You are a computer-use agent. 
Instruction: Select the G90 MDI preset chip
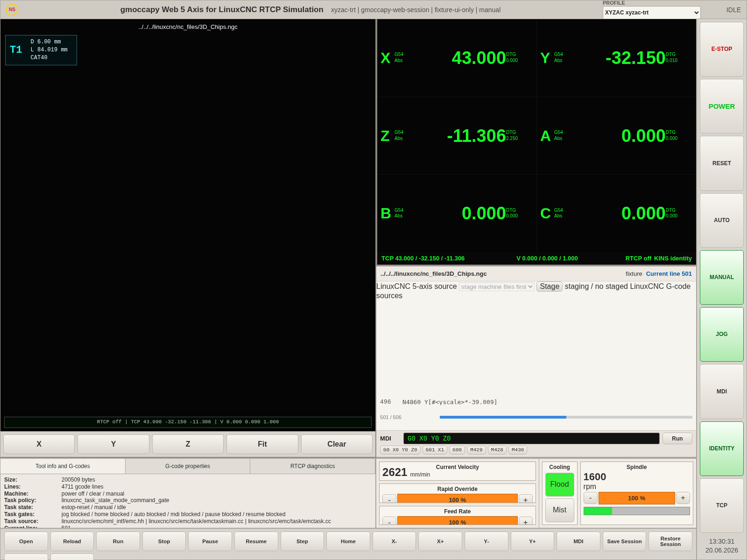click(x=457, y=450)
